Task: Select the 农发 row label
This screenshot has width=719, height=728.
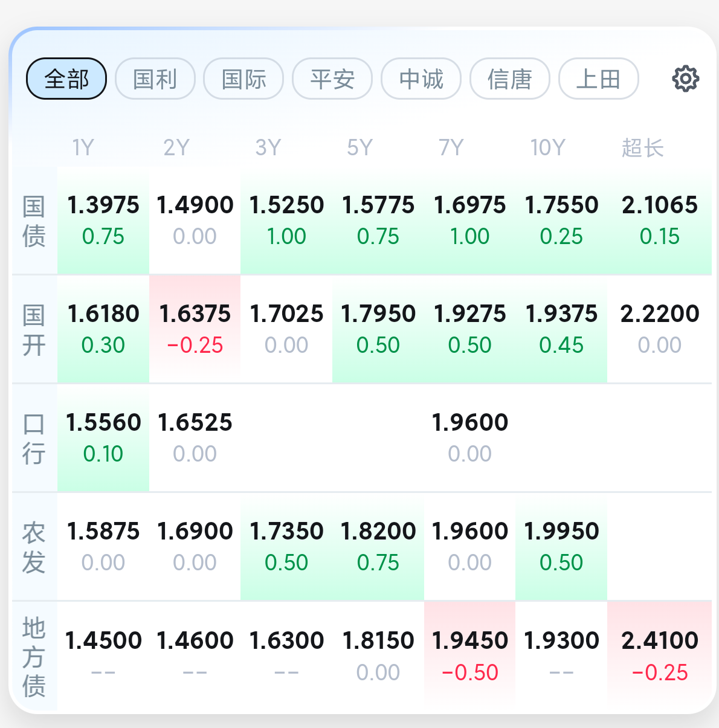Action: tap(34, 547)
